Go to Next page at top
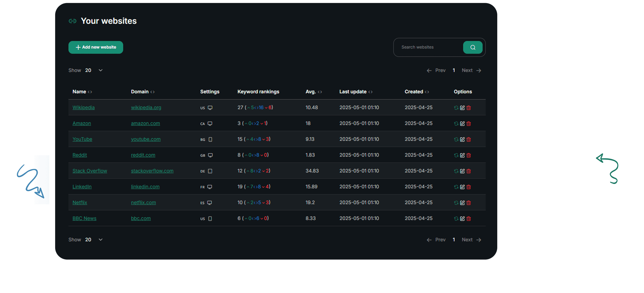Viewport: 644px width, 293px height. coord(471,71)
